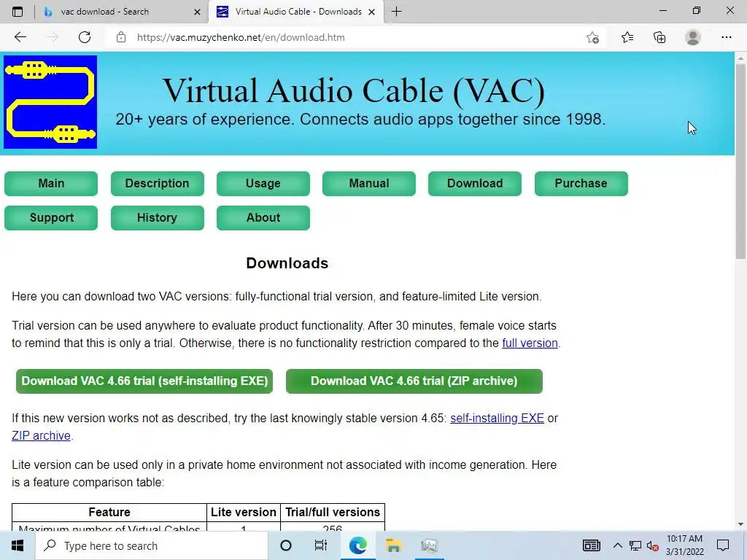The image size is (747, 560).
Task: View site information lock icon
Action: pos(121,37)
